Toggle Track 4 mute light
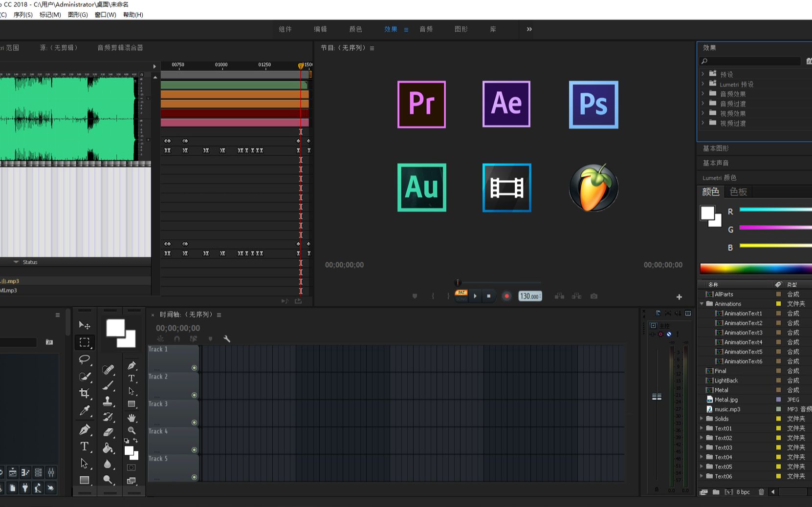Screen dimensions: 812x507 coord(194,450)
